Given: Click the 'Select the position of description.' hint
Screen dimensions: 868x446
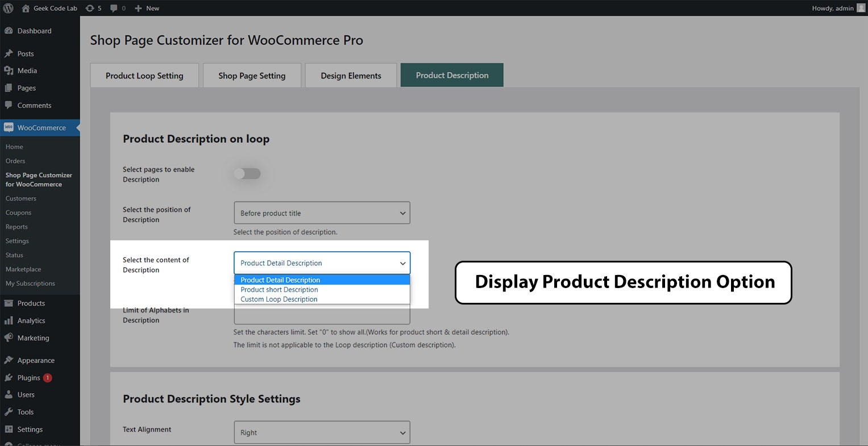Looking at the screenshot, I should (x=285, y=232).
